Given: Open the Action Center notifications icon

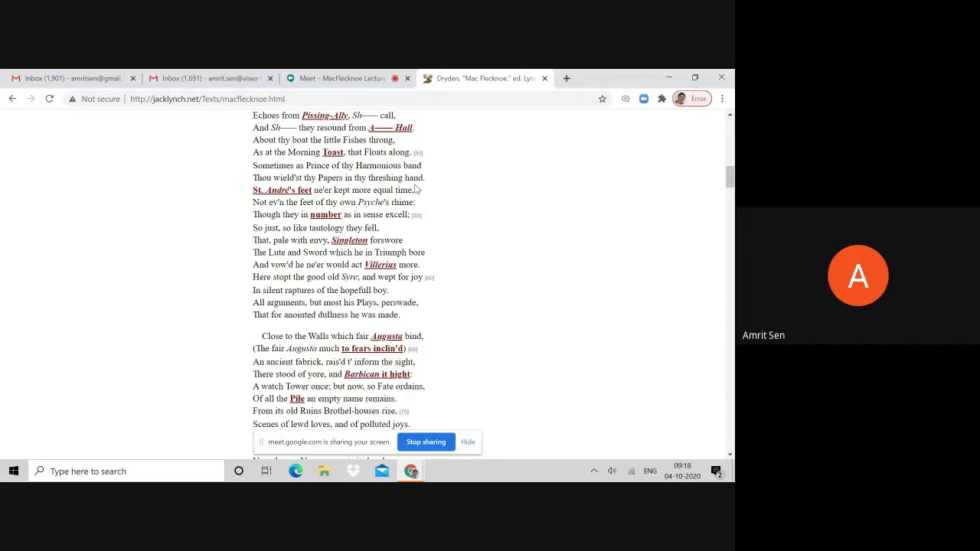Looking at the screenshot, I should 717,471.
